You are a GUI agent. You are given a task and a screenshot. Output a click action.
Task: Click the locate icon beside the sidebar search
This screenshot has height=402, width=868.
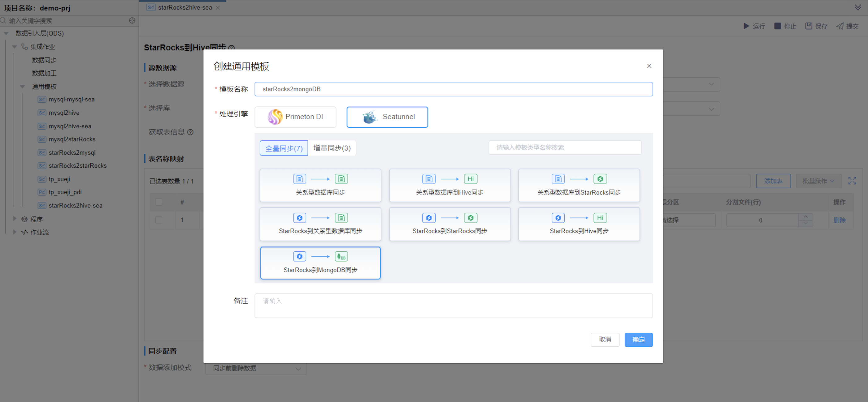point(132,20)
